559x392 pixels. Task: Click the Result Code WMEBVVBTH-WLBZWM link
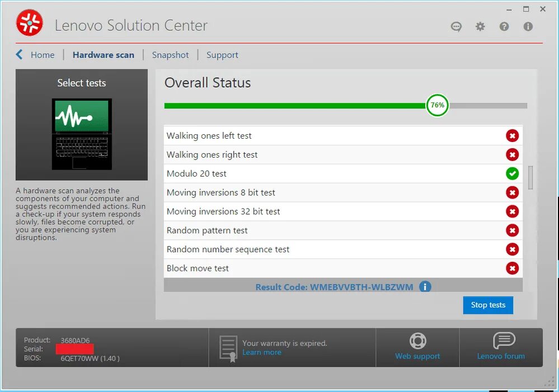coord(335,287)
